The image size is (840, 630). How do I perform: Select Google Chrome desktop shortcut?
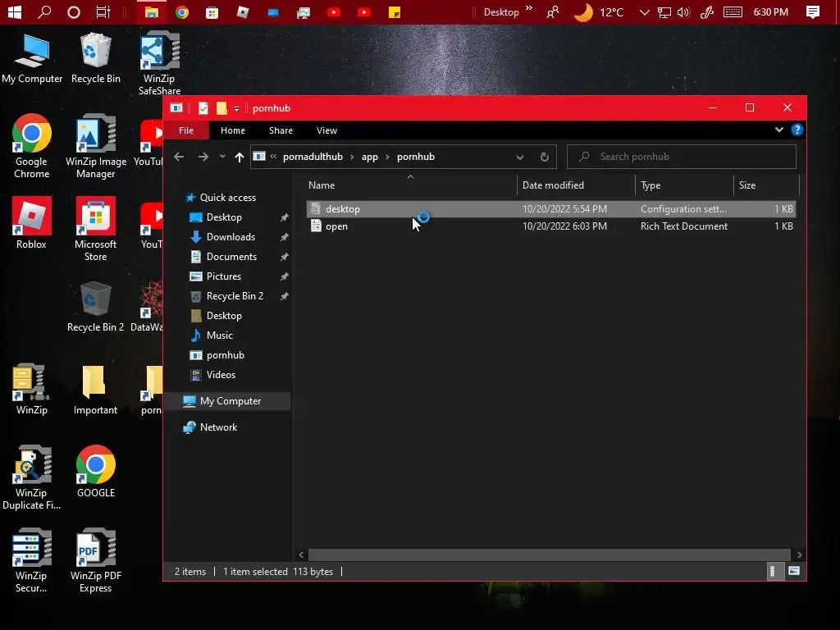(x=32, y=146)
